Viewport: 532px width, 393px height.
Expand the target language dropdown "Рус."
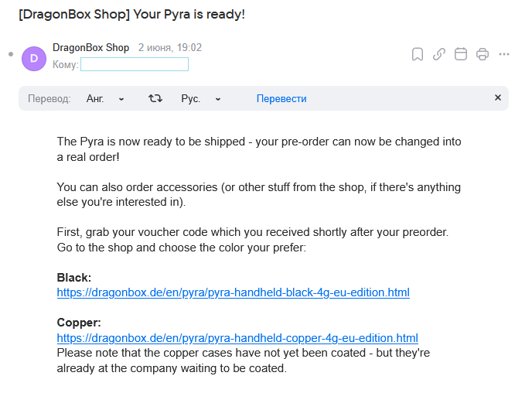coord(201,98)
